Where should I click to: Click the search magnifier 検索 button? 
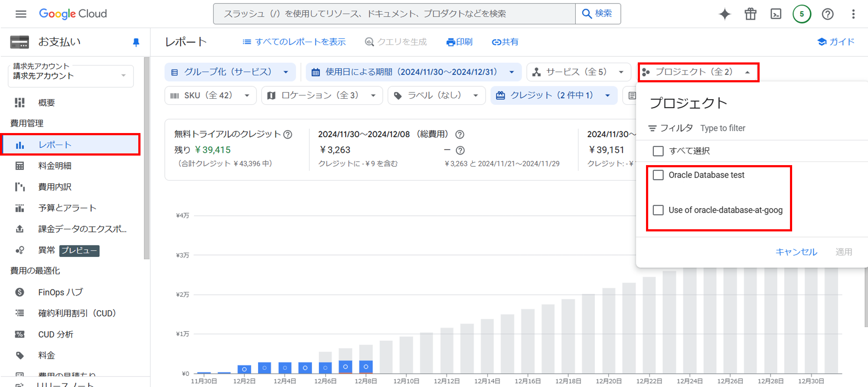tap(597, 13)
